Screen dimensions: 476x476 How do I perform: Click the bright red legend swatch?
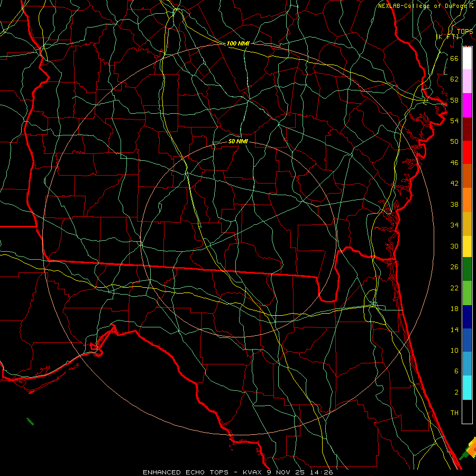[467, 152]
